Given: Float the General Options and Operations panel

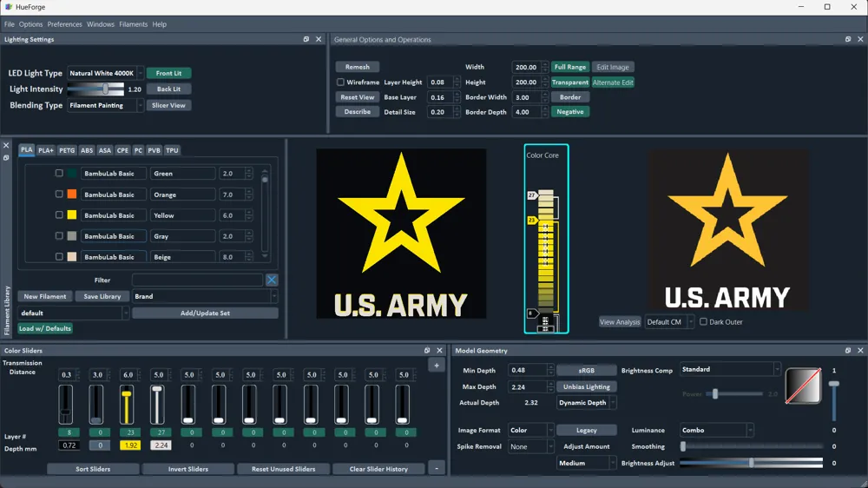Looking at the screenshot, I should (x=848, y=39).
